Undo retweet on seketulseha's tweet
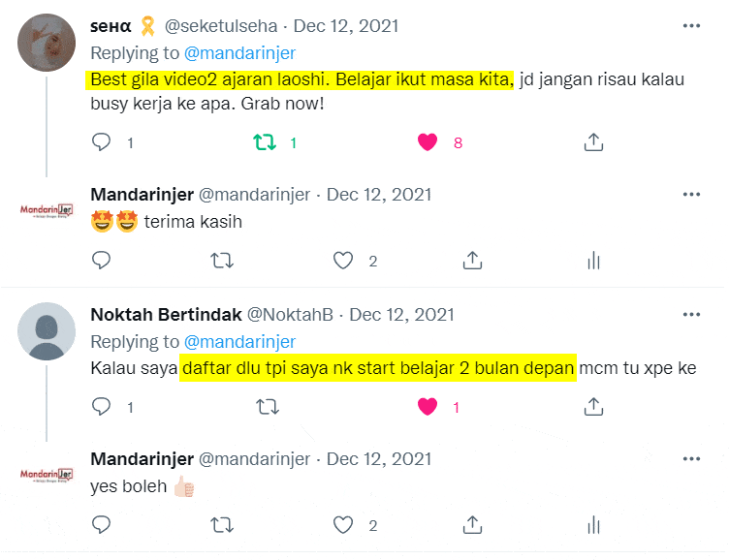The image size is (729, 560). click(264, 142)
